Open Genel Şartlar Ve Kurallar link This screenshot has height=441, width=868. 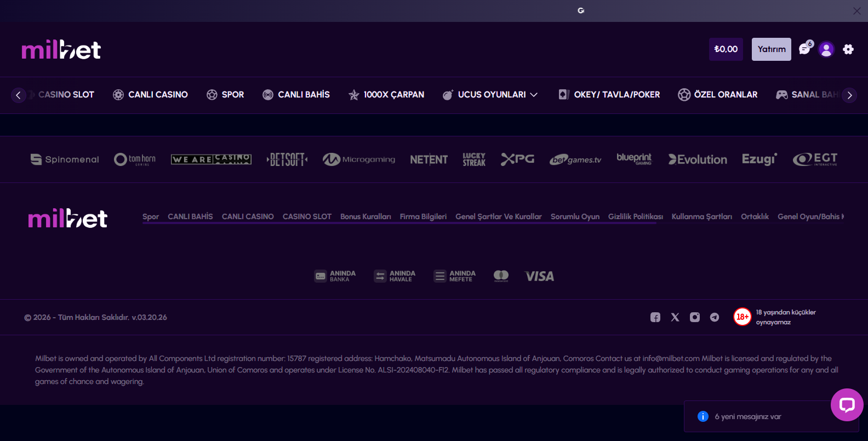point(499,217)
